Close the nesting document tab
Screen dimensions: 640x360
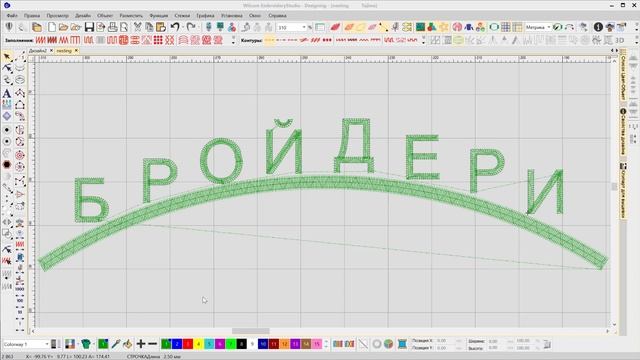pyautogui.click(x=76, y=51)
